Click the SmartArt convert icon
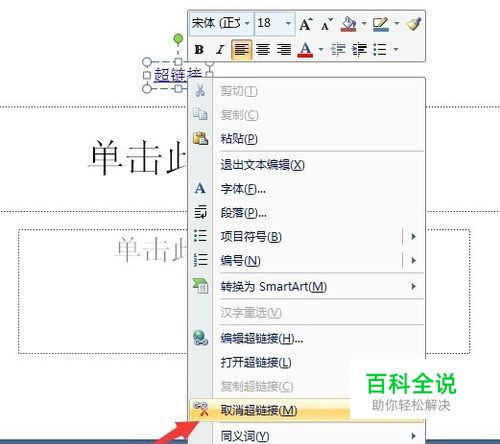This screenshot has width=500, height=444. tap(200, 286)
